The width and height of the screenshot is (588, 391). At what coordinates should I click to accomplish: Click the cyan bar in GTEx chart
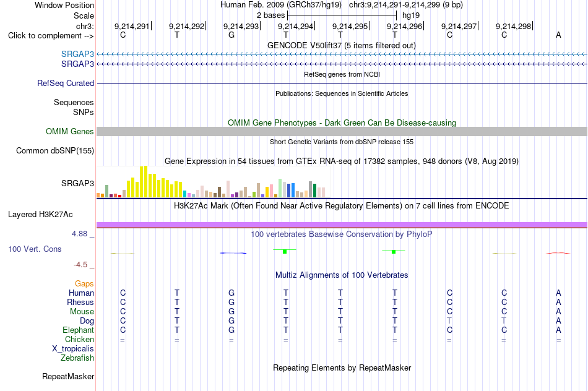point(185,194)
